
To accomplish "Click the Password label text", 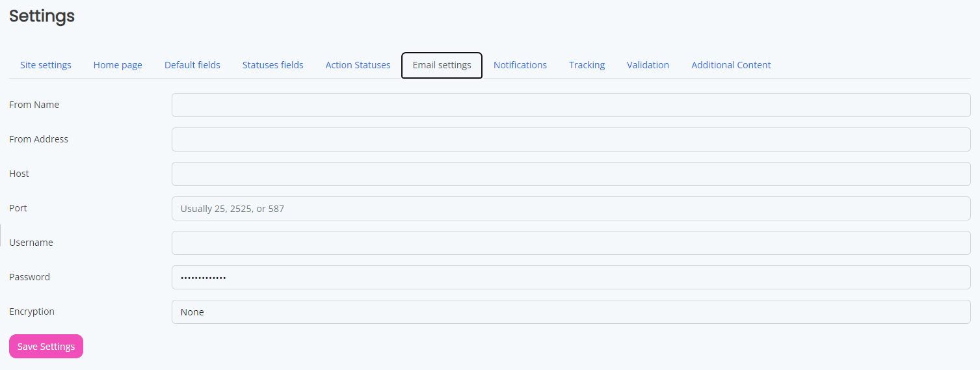I will (x=29, y=277).
